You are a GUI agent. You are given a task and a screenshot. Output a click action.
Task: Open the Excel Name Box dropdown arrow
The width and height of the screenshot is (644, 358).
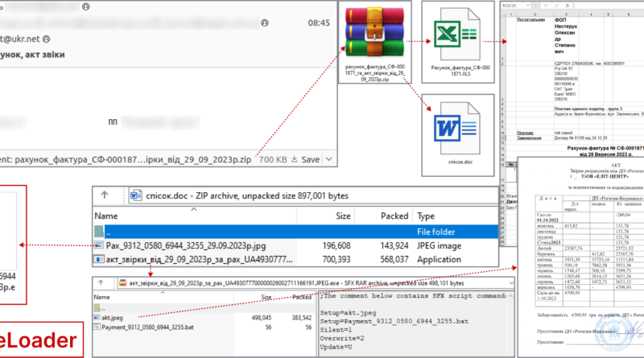point(528,6)
